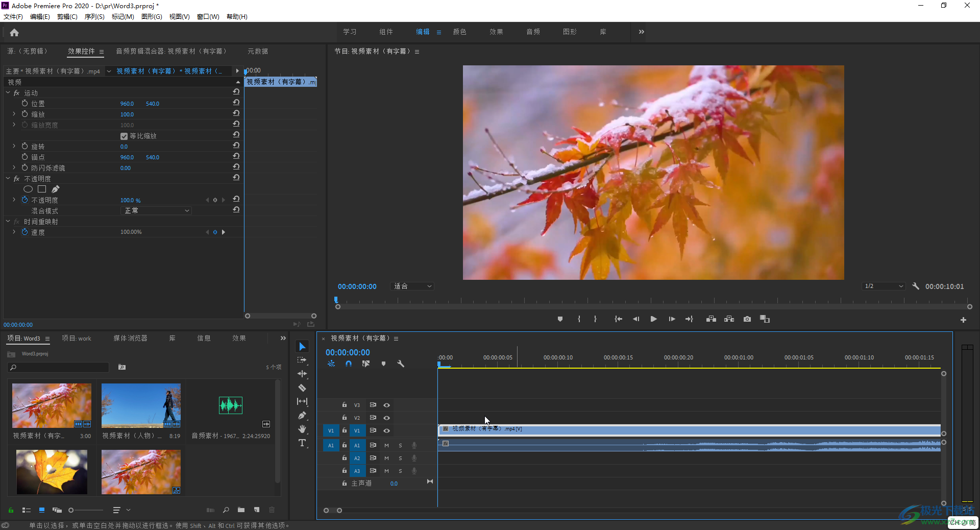Click the Extract button
The height and width of the screenshot is (530, 980).
point(729,319)
